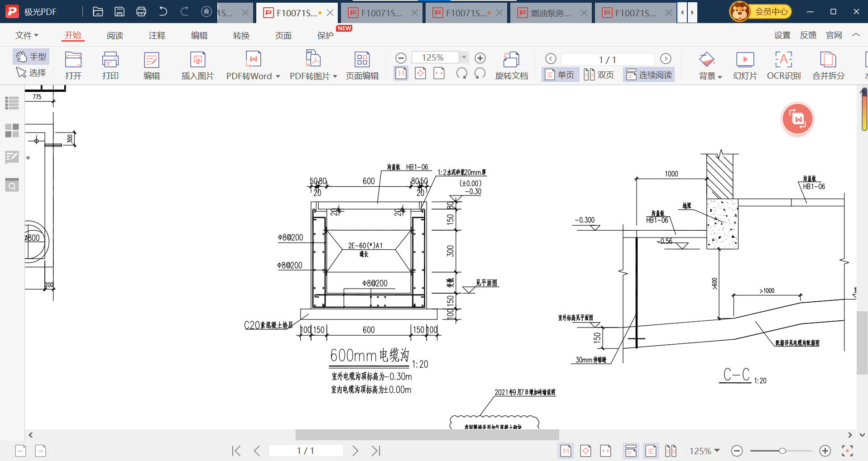Click the horizontal scrollbar thumb
The image size is (868, 461).
(427, 435)
